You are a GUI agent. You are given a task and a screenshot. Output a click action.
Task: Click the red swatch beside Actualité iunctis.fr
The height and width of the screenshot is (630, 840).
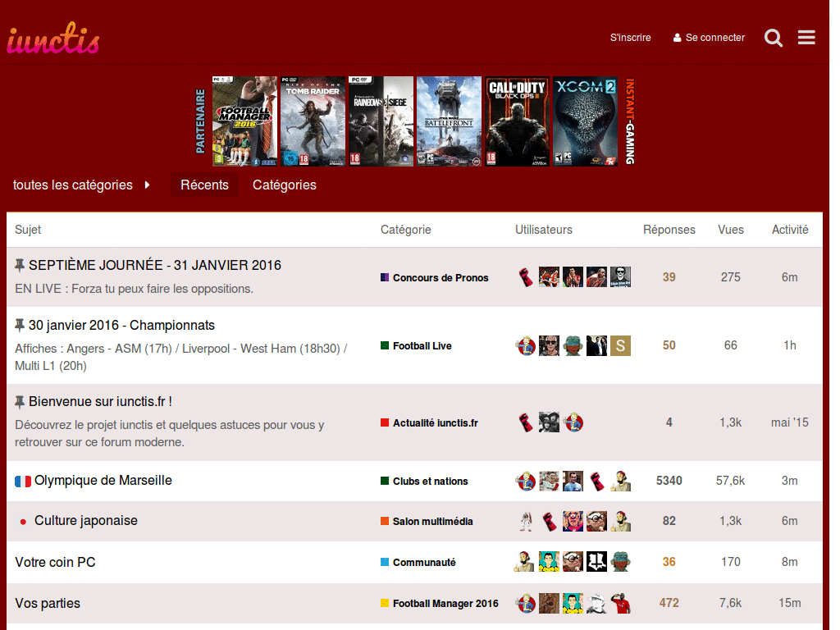[x=385, y=422]
